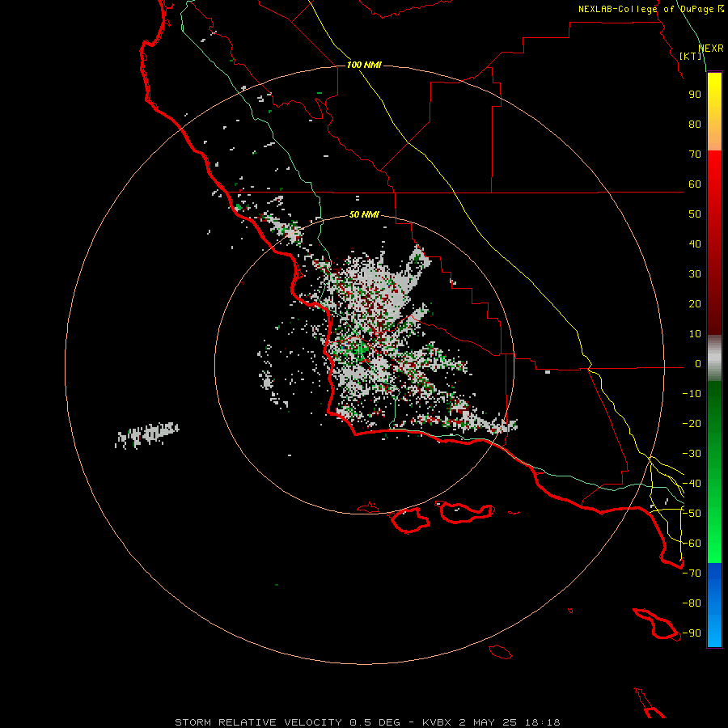Click the -30 value on velocity scale
Viewport: 728px width, 728px height.
pos(692,454)
